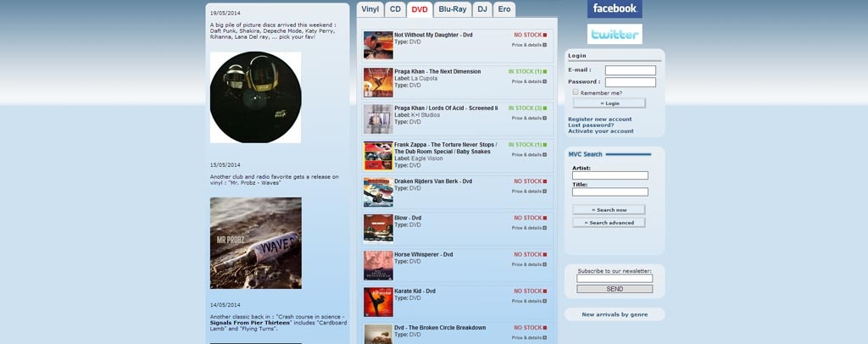Click the 15/05/2014 news date
The image size is (868, 344).
pyautogui.click(x=225, y=165)
